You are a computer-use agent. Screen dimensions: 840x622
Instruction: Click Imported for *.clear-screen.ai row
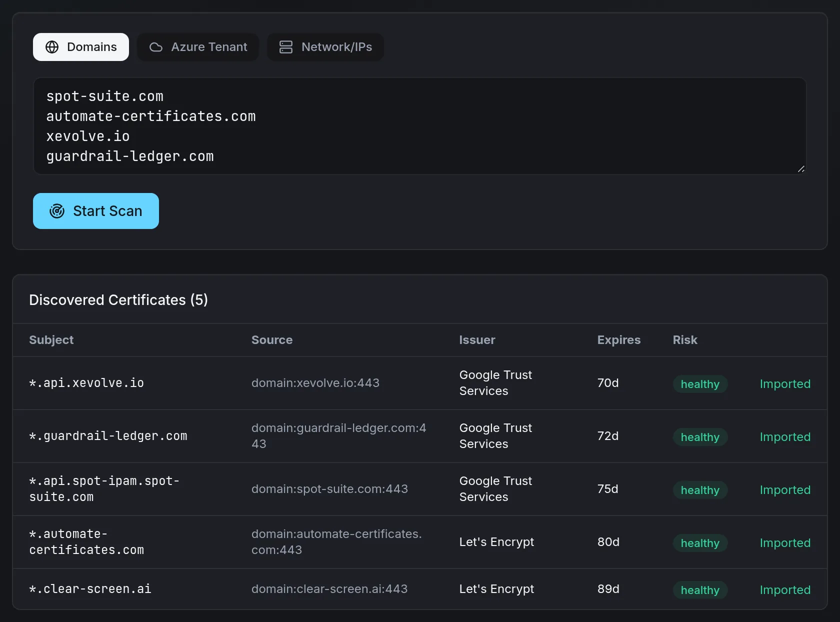785,590
